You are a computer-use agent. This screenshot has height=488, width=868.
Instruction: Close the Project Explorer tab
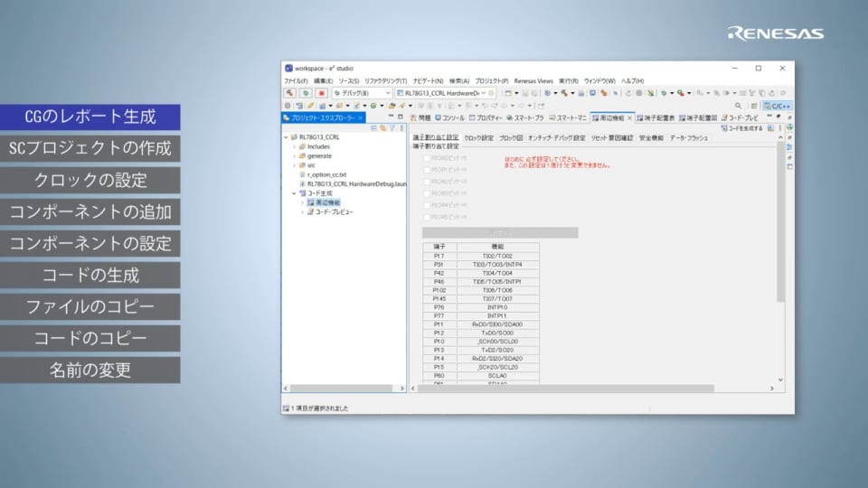pyautogui.click(x=361, y=117)
